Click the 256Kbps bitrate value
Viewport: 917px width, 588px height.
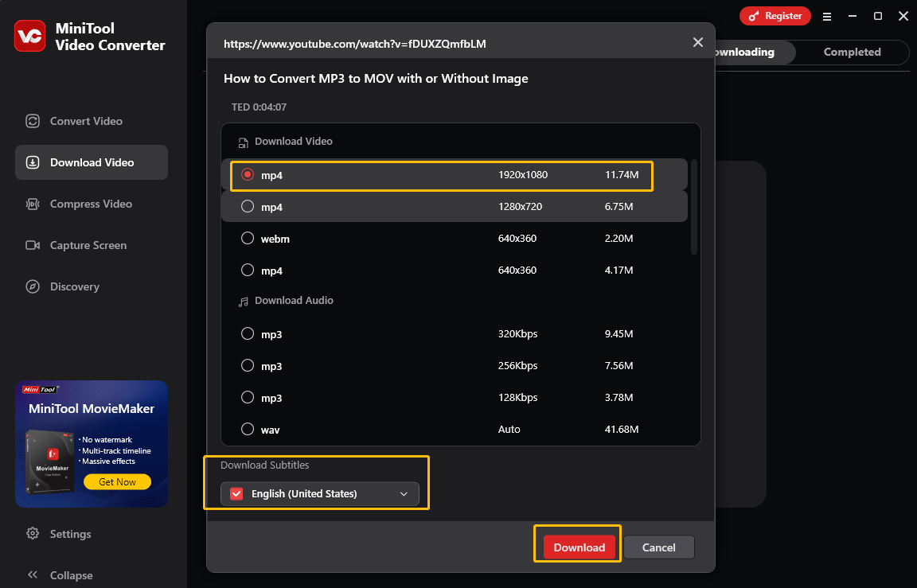(x=517, y=365)
